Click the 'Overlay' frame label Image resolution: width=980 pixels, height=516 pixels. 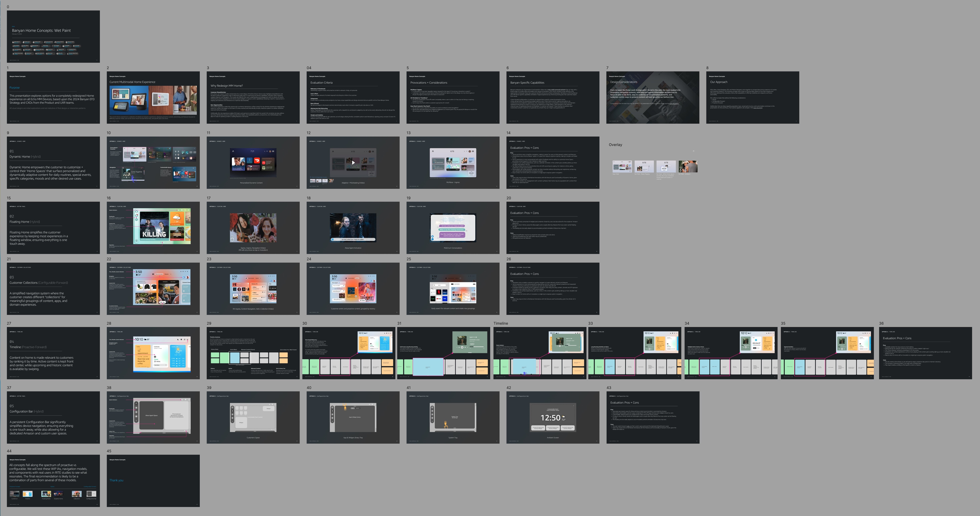(x=616, y=144)
